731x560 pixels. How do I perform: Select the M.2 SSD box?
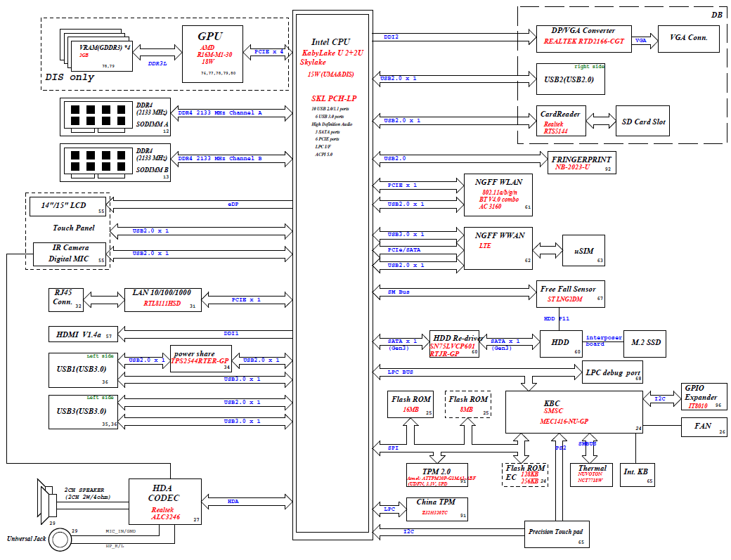point(645,344)
